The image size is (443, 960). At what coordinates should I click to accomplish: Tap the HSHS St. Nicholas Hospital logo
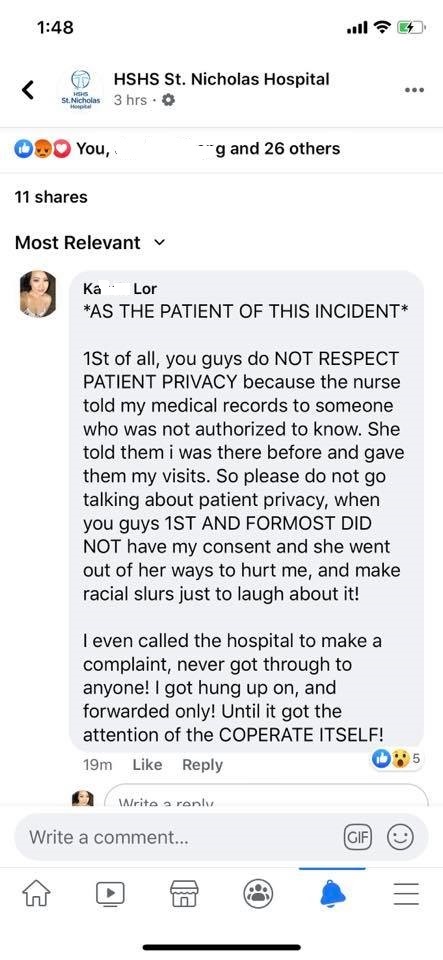pyautogui.click(x=81, y=89)
